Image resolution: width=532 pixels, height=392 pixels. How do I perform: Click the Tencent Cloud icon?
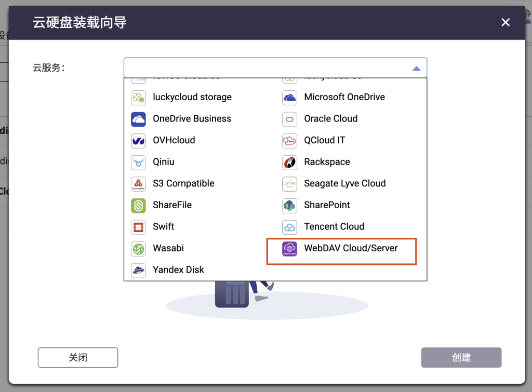[x=289, y=227]
